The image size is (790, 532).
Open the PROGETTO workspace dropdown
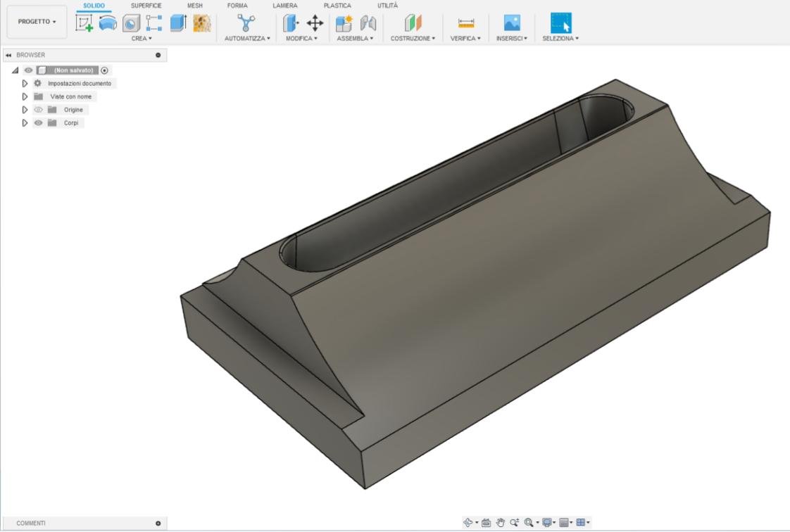(x=37, y=22)
